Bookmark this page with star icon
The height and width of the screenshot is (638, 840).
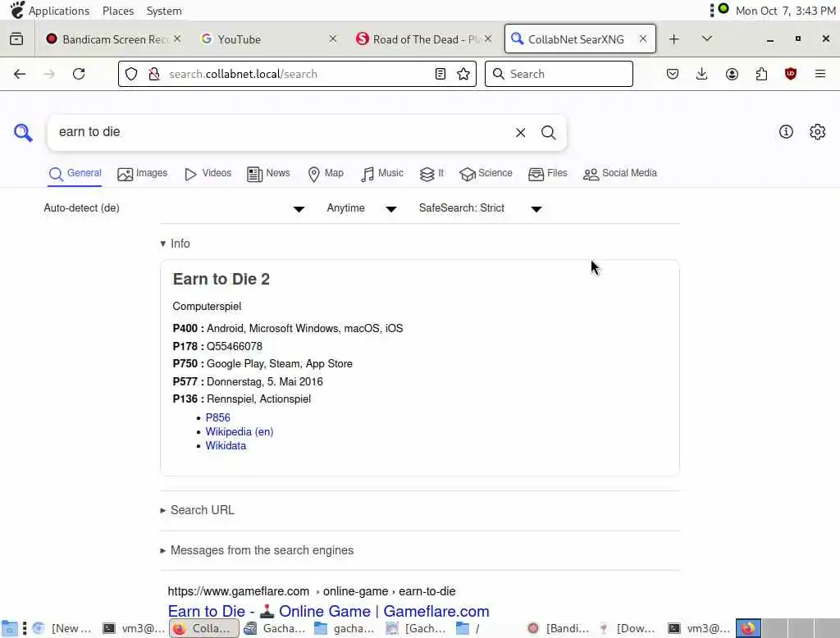pos(463,74)
